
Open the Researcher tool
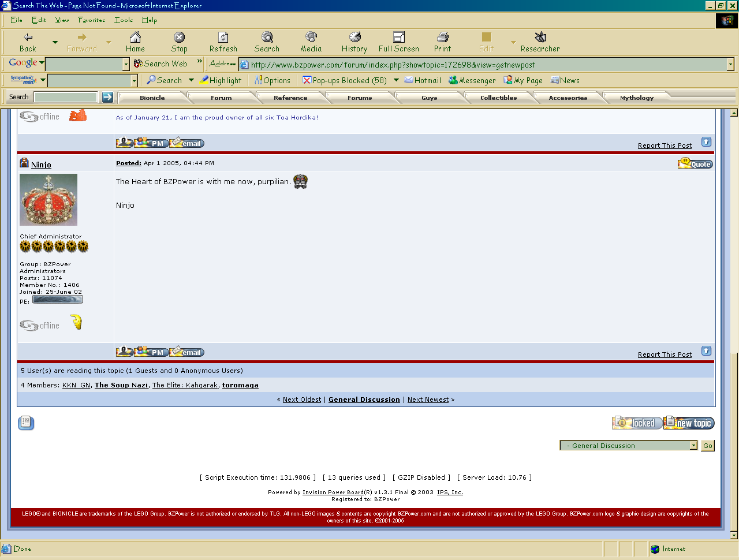pos(540,43)
